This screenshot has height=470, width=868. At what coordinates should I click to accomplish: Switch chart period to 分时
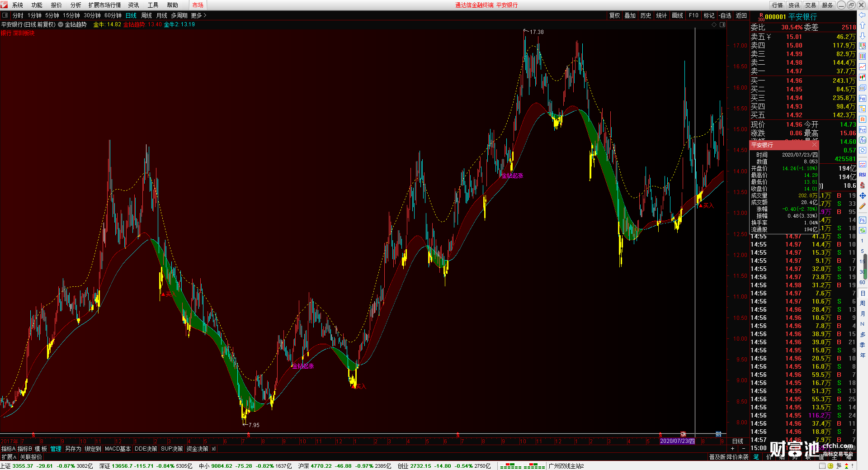[18, 15]
